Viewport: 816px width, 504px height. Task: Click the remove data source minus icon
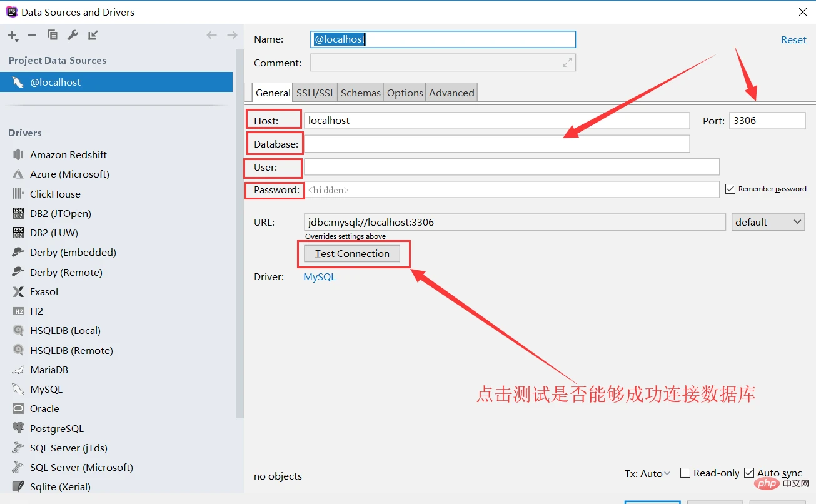point(32,35)
